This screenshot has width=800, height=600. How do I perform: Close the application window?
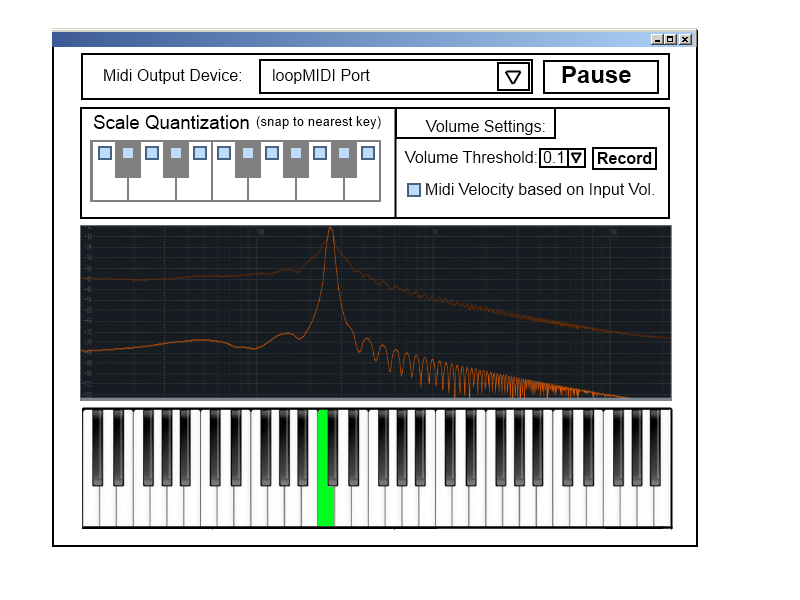pyautogui.click(x=685, y=39)
